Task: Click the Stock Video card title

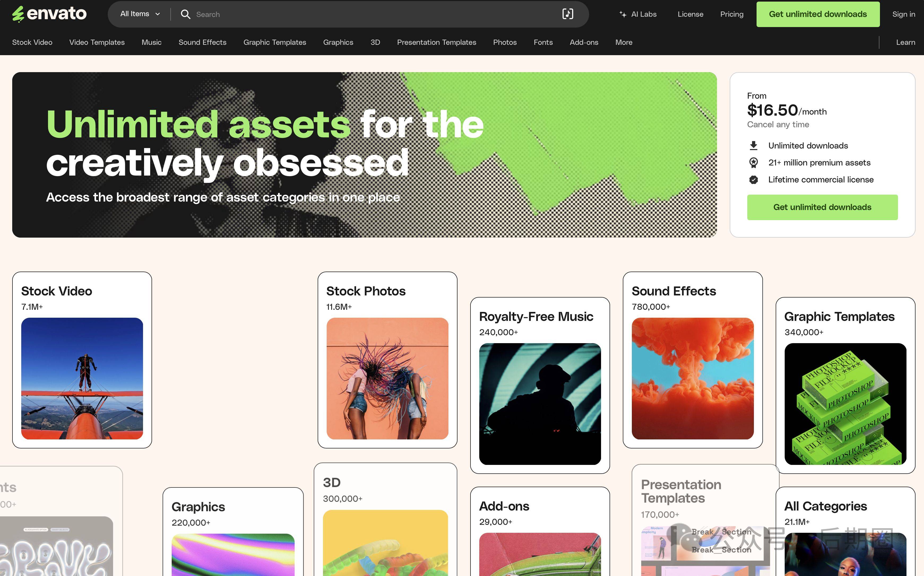Action: pyautogui.click(x=57, y=291)
